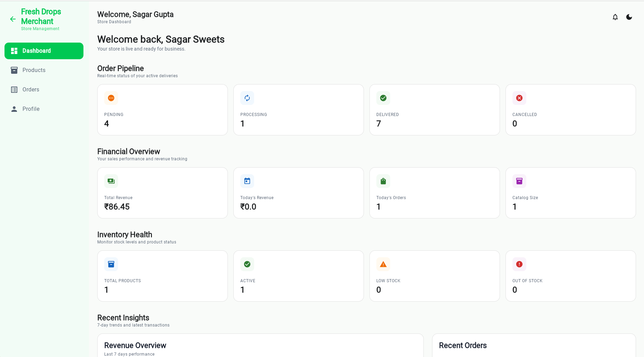Click the purple Catalog Size icon
This screenshot has width=644, height=357.
pyautogui.click(x=519, y=181)
